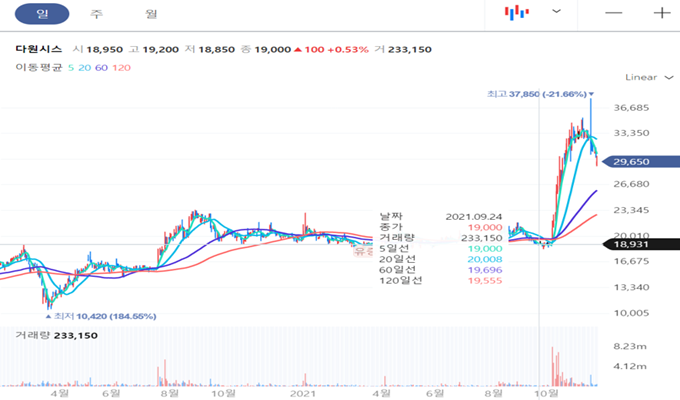This screenshot has width=680, height=400.
Task: Zoom out chart with minus button
Action: (614, 13)
